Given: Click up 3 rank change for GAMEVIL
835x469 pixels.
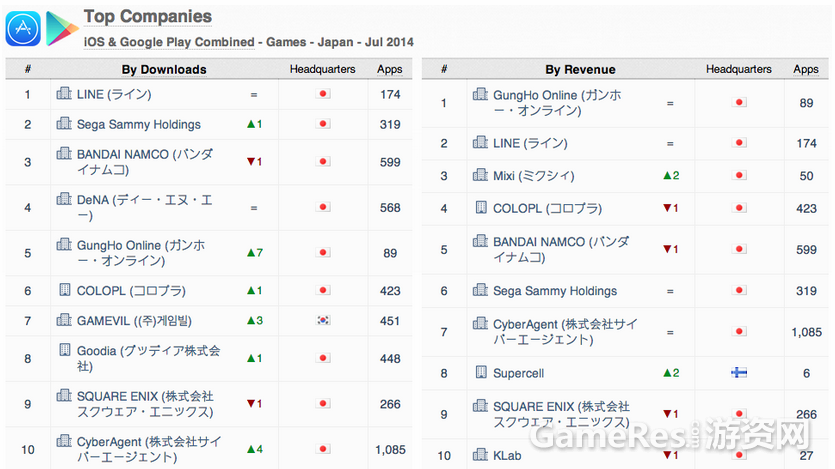Looking at the screenshot, I should 255,320.
